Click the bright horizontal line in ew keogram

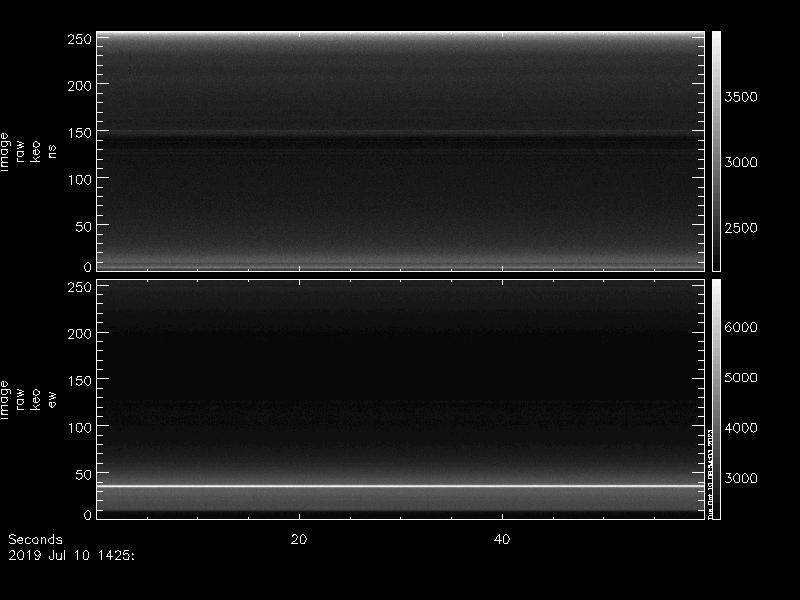pos(401,486)
